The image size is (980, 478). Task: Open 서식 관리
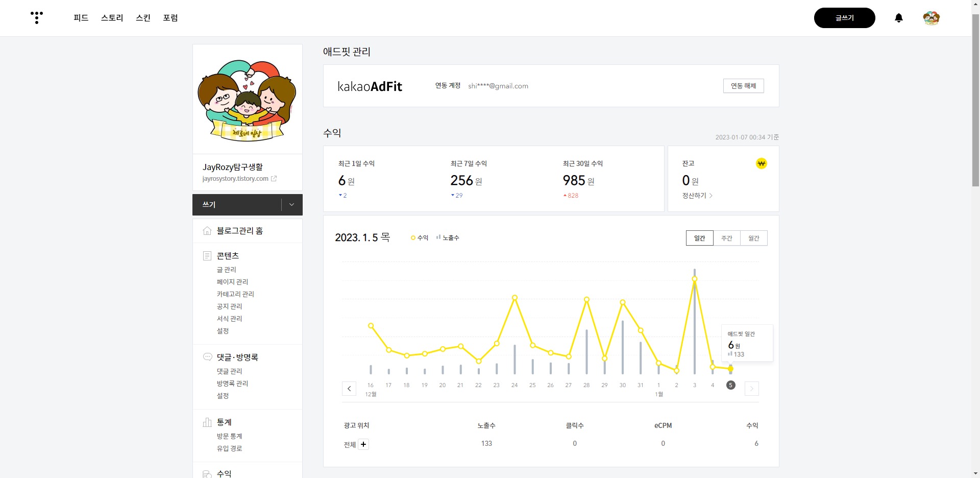[230, 319]
